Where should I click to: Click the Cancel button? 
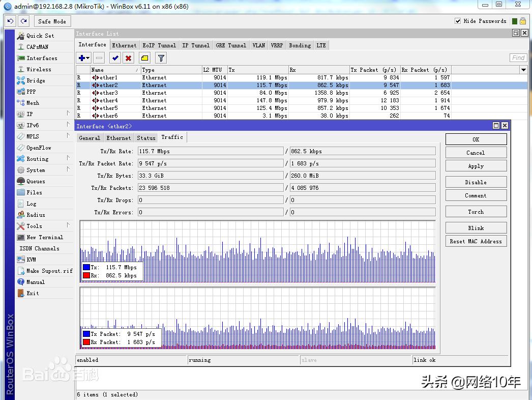point(476,153)
